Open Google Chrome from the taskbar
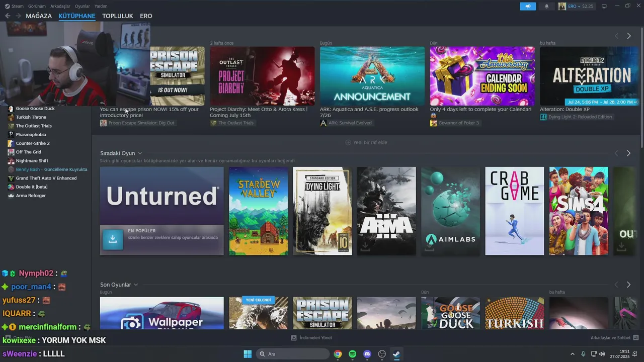The image size is (644, 362). coord(338,354)
